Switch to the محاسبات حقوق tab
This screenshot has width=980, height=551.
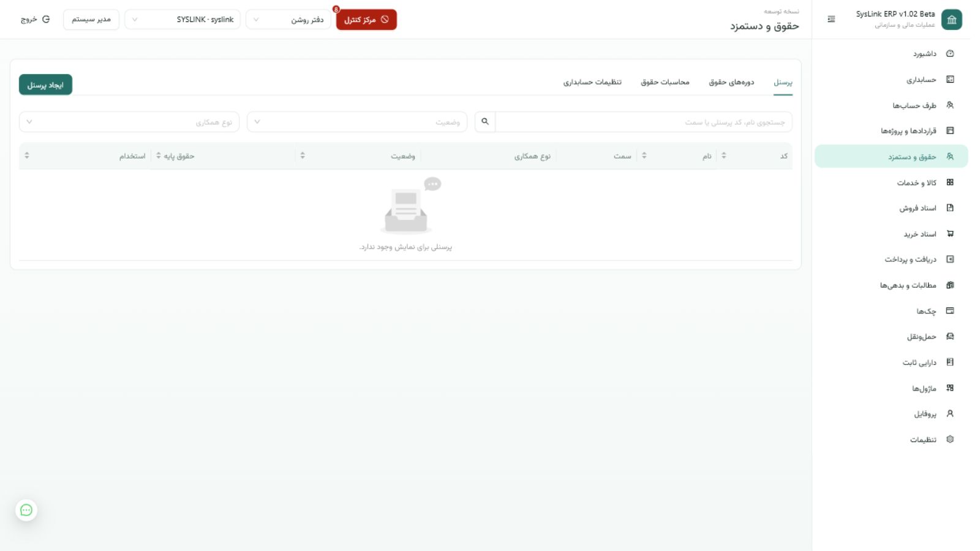(665, 82)
